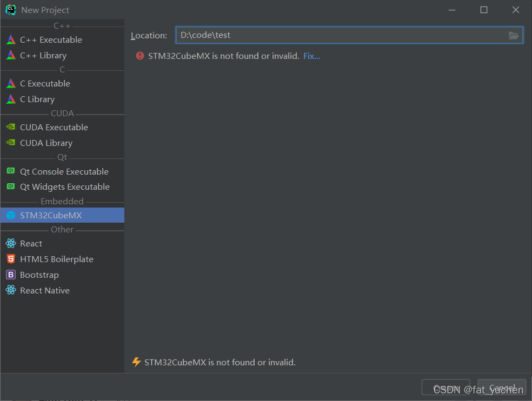532x401 pixels.
Task: Select the C++ Executable project type
Action: click(62, 39)
